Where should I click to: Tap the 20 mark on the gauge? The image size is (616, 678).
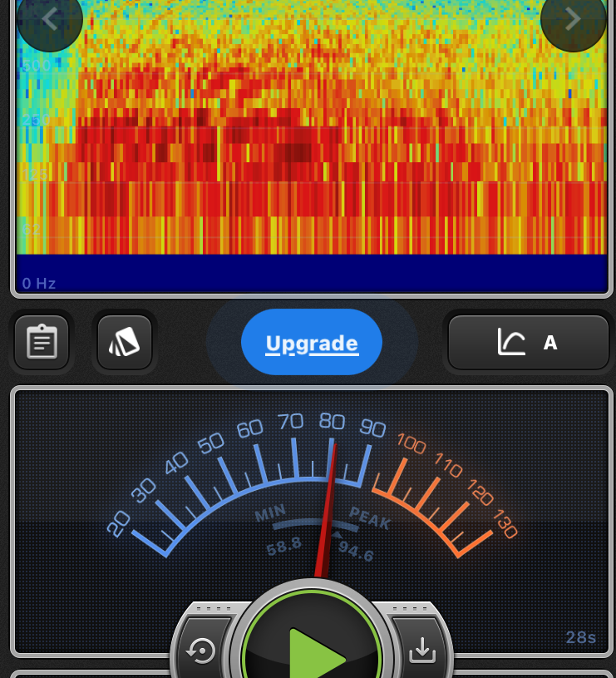click(119, 523)
